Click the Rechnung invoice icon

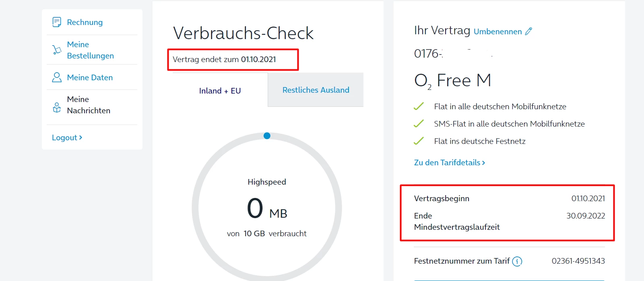pyautogui.click(x=57, y=22)
